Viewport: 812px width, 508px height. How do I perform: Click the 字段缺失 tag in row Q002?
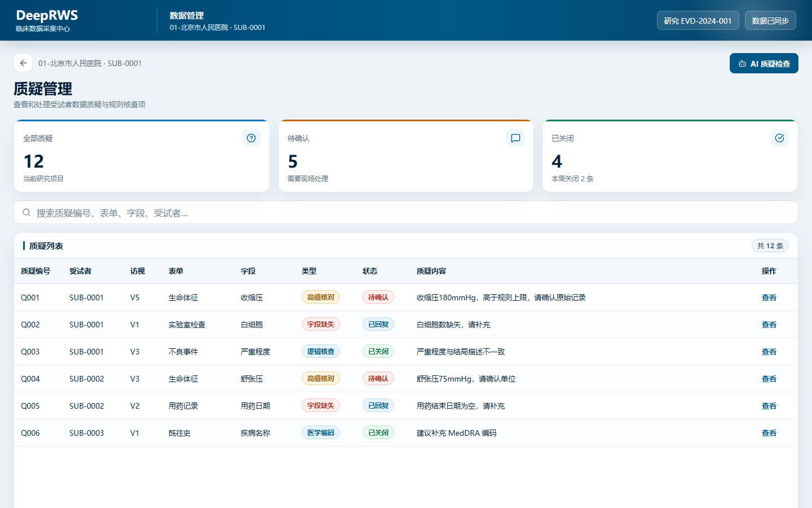(x=321, y=325)
